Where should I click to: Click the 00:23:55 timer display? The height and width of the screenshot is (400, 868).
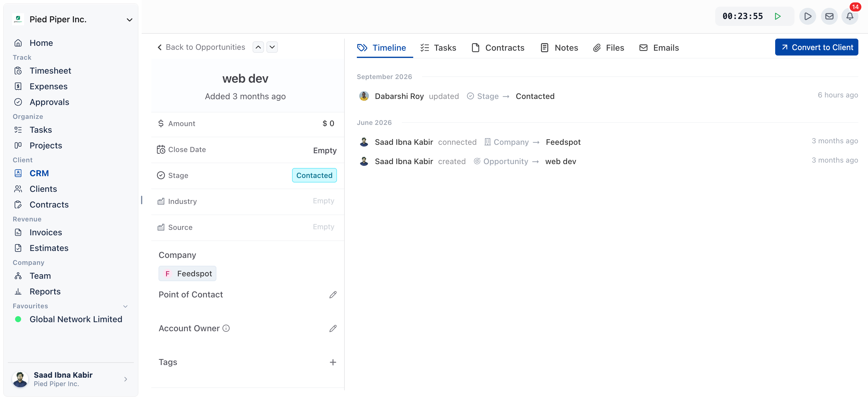click(743, 16)
